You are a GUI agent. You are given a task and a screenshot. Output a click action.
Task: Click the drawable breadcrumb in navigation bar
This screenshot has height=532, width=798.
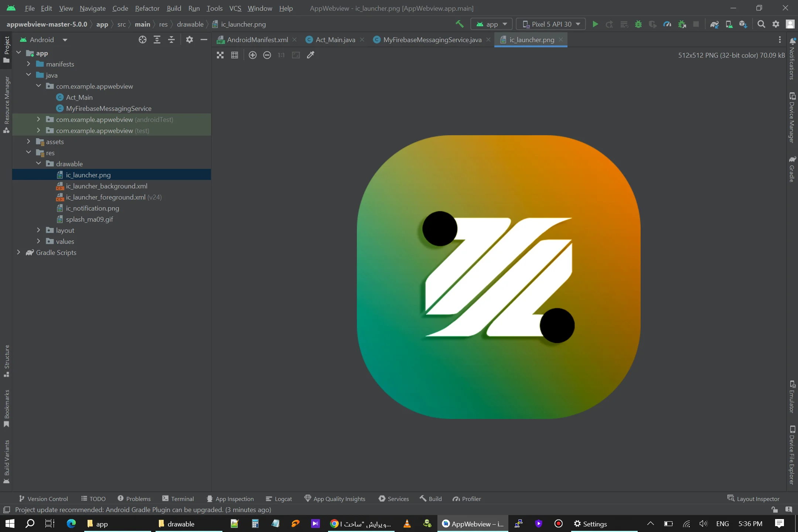coord(190,24)
